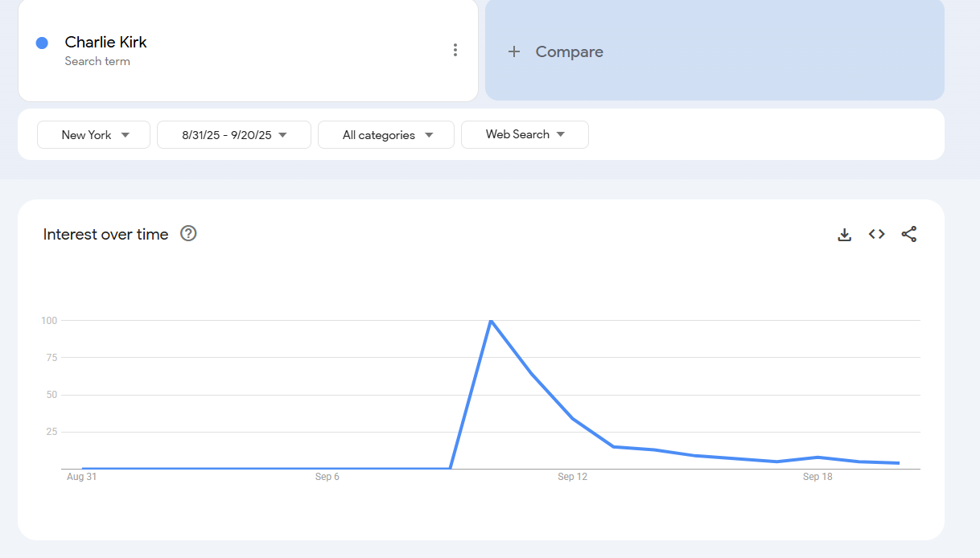Click the Sep 12 x-axis label

click(x=572, y=477)
